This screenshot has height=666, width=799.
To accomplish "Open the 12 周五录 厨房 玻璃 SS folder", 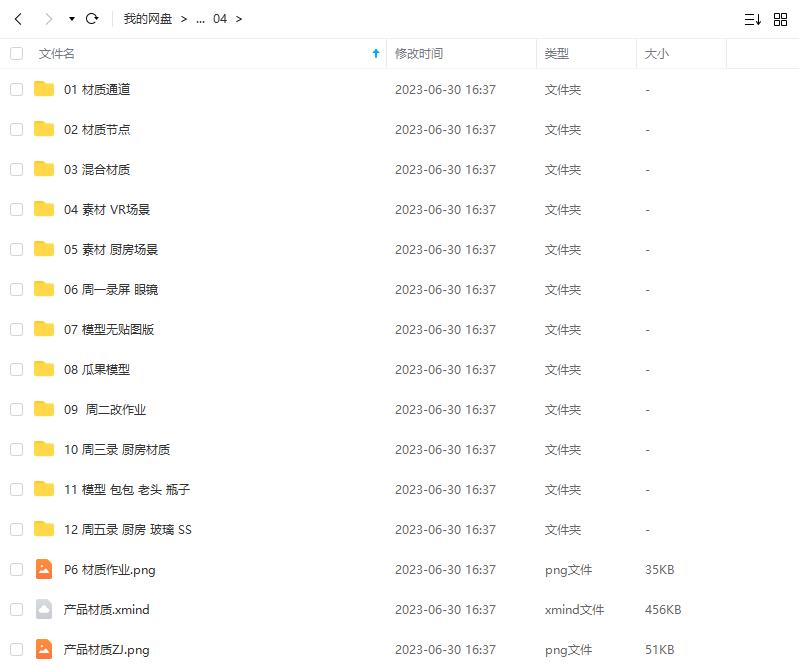I will click(127, 529).
